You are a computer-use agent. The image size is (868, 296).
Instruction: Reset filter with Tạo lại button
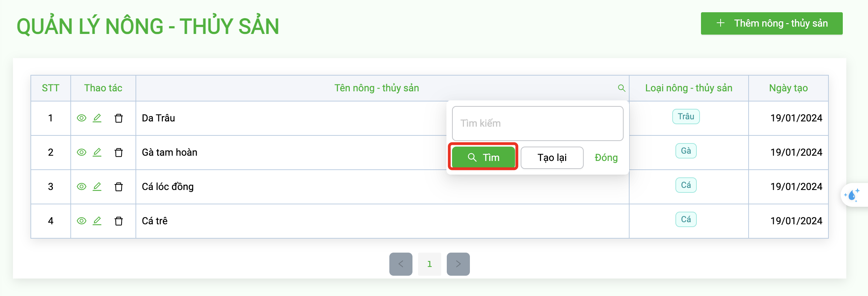(552, 157)
